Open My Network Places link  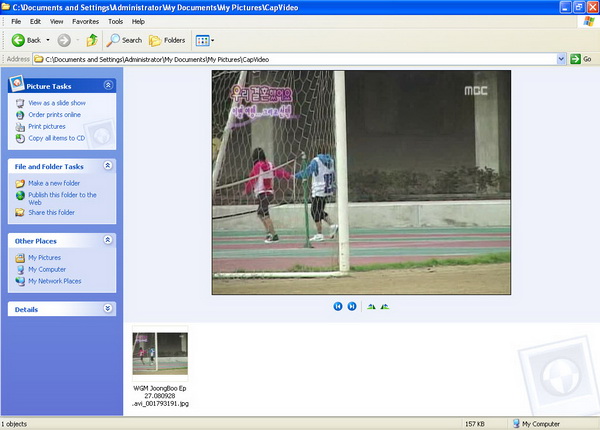[55, 281]
